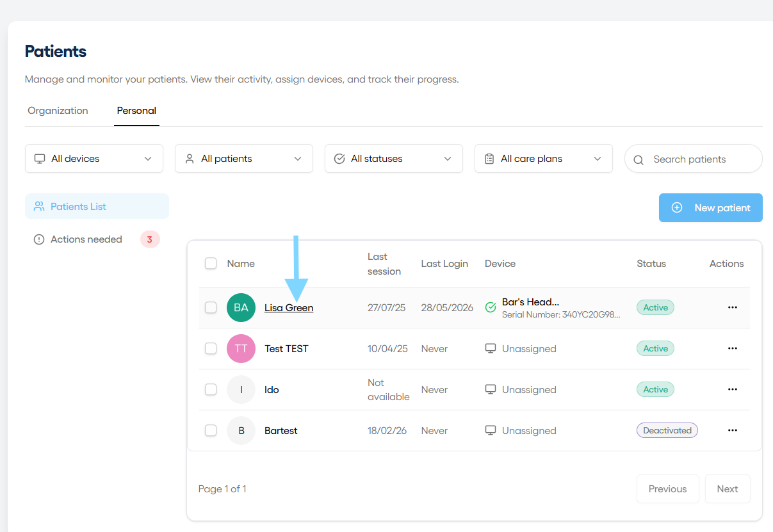Open actions menu for Ido row

733,389
